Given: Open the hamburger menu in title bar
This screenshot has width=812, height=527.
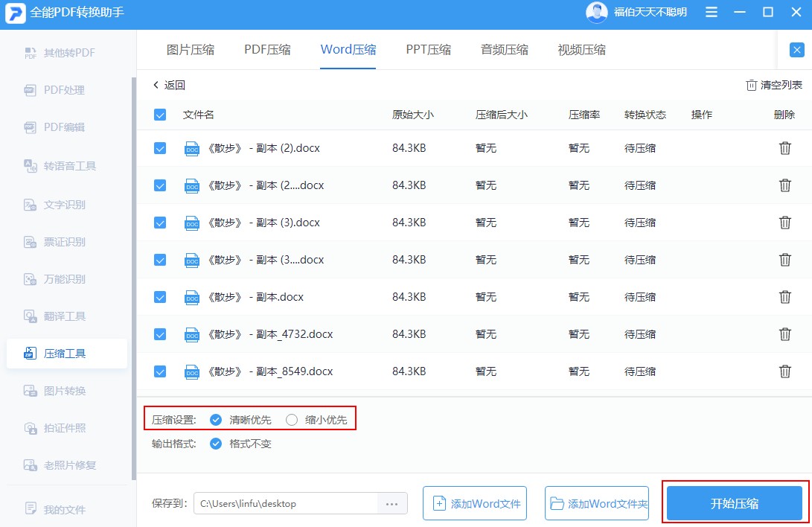Looking at the screenshot, I should pos(712,12).
